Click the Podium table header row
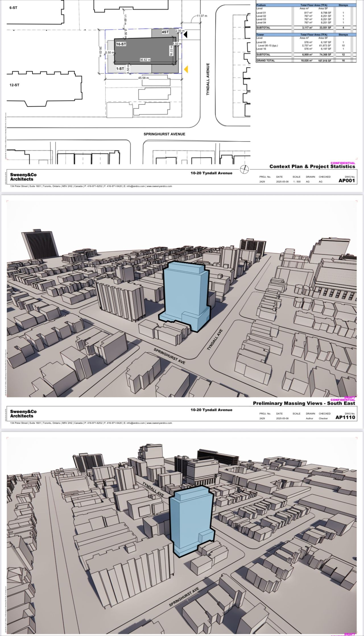Screen dimensions: 364x636 tap(306, 5)
